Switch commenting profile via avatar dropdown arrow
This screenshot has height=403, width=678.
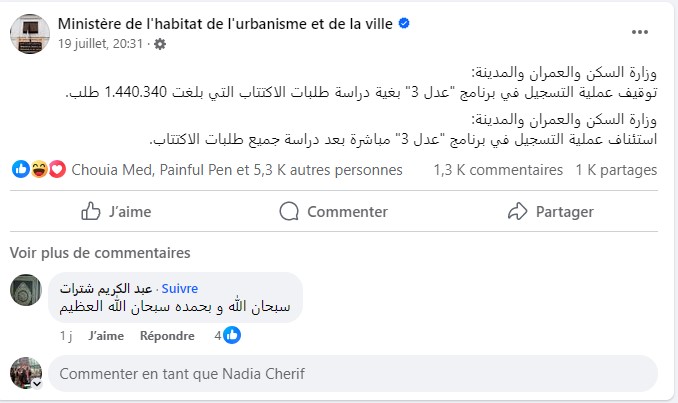(37, 383)
